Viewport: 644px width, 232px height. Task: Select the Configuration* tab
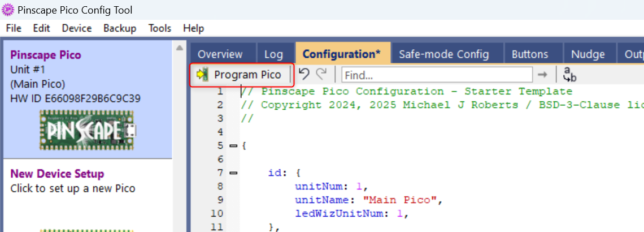click(x=342, y=54)
